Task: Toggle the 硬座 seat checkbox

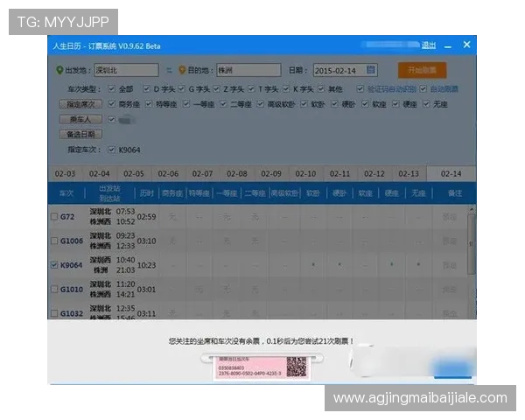Action: (395, 104)
